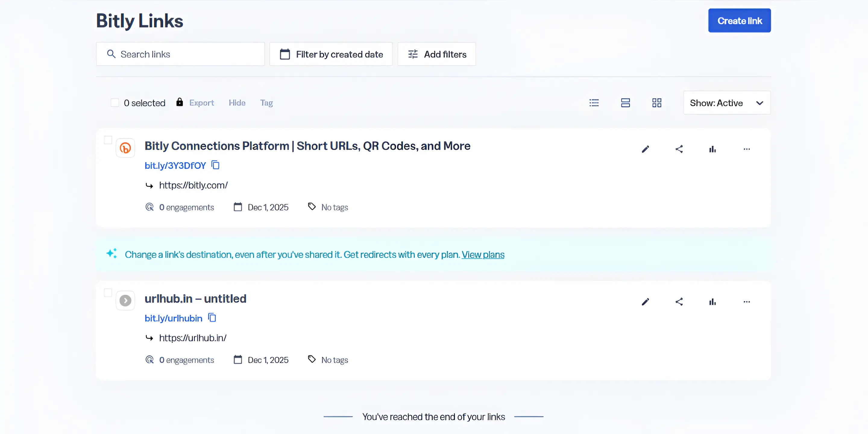Switch to compact list view

[x=594, y=103]
